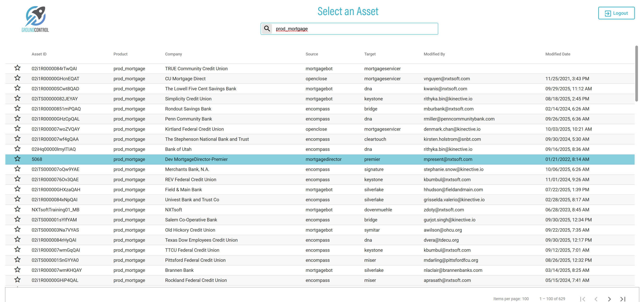644x302 pixels.
Task: Jump to last page of results
Action: coord(623,299)
